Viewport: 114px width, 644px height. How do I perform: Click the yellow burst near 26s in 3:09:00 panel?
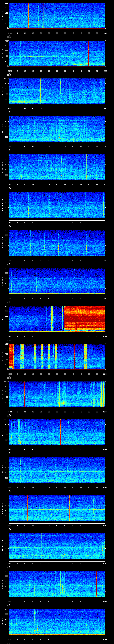click(x=52, y=318)
